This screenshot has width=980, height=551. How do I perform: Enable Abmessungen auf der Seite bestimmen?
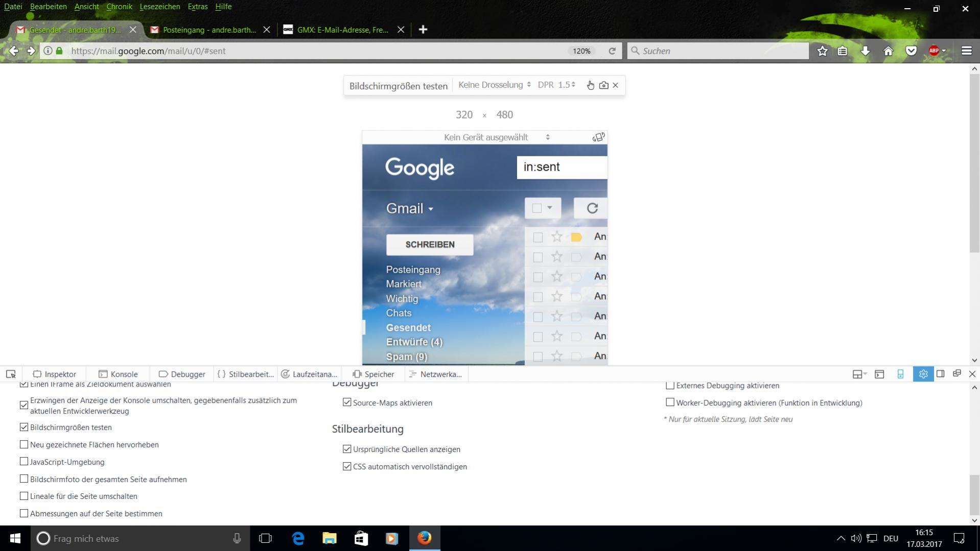(24, 513)
